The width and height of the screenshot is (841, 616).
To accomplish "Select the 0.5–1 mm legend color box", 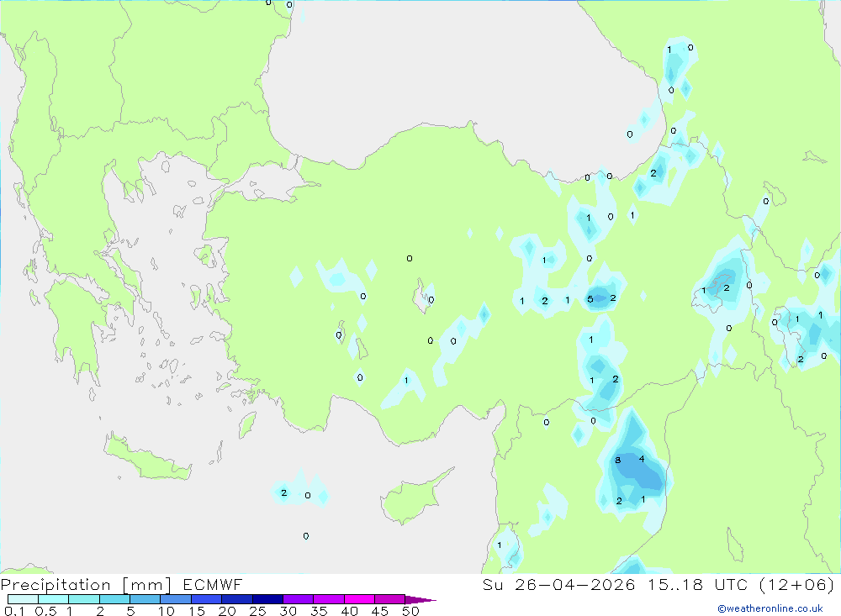I will point(54,599).
